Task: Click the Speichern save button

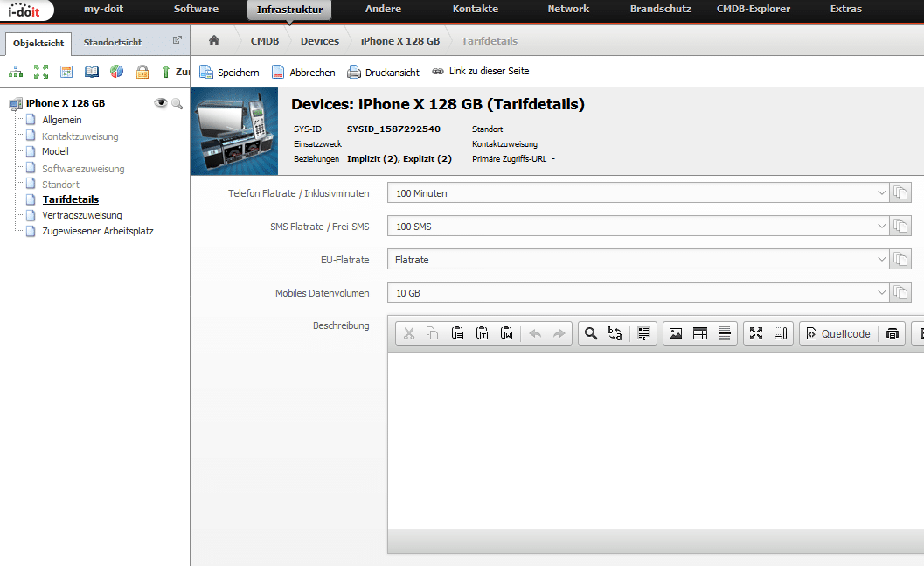Action: (x=229, y=72)
